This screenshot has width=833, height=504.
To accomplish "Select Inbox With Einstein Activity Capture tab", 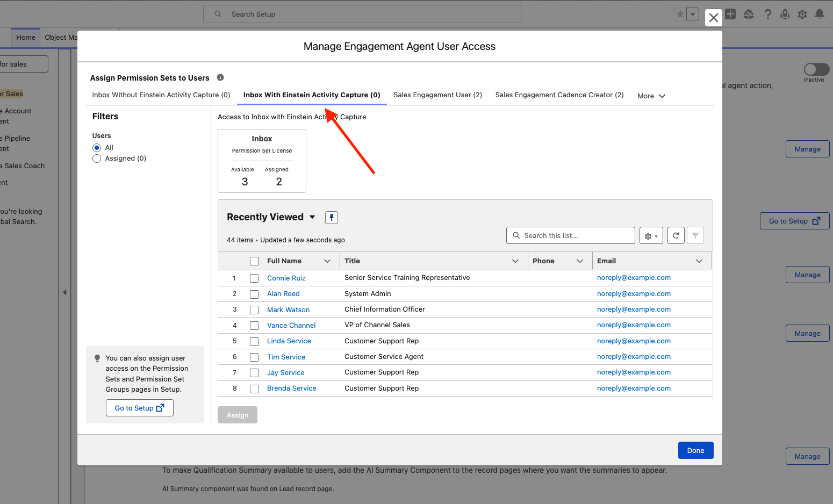I will click(312, 95).
